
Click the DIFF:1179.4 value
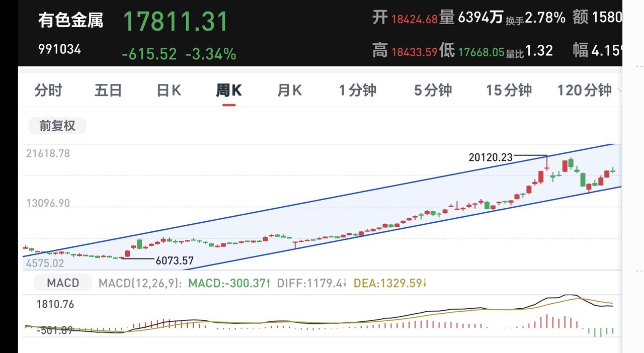point(312,283)
